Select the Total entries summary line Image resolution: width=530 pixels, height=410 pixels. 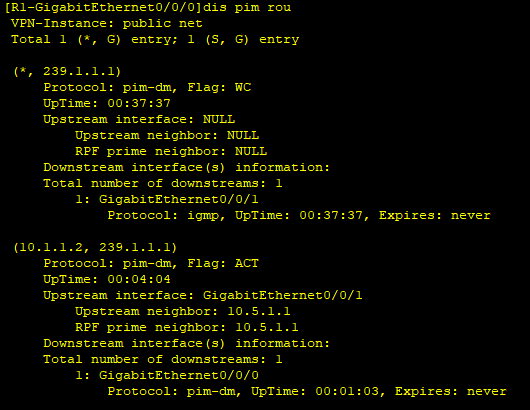tap(155, 39)
